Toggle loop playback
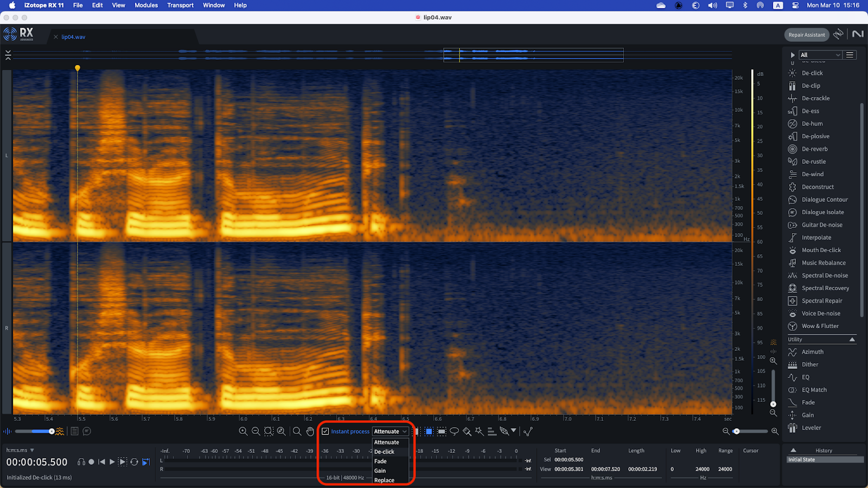Image resolution: width=868 pixels, height=488 pixels. coord(134,462)
